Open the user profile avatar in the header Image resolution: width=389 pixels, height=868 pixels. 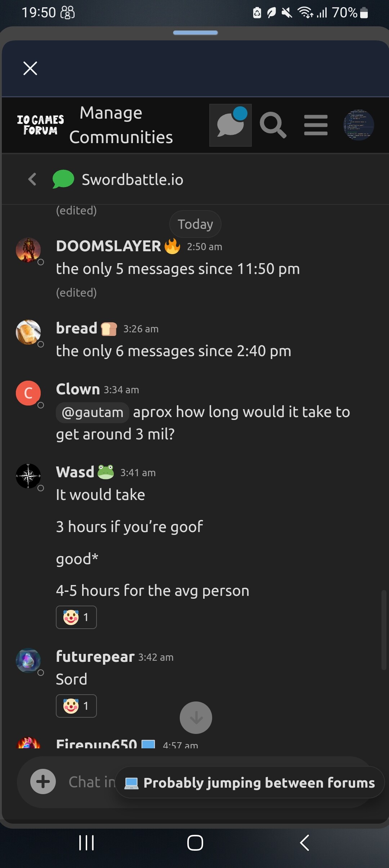pyautogui.click(x=358, y=125)
